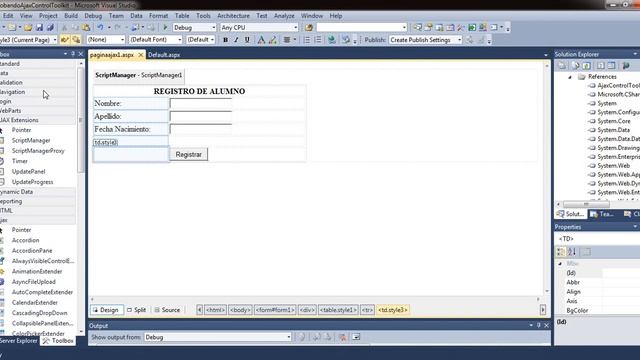Click the Save All icon

(x=50, y=27)
